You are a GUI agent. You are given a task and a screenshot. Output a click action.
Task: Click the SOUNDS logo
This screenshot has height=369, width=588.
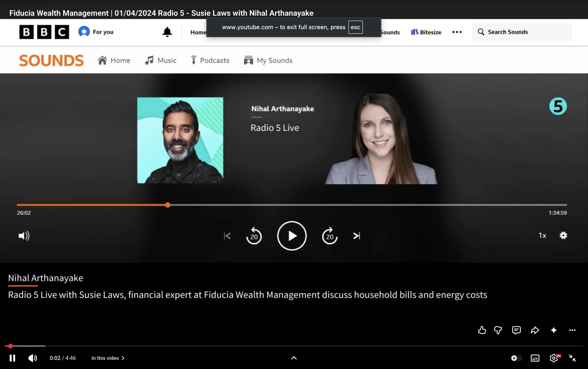click(x=51, y=60)
